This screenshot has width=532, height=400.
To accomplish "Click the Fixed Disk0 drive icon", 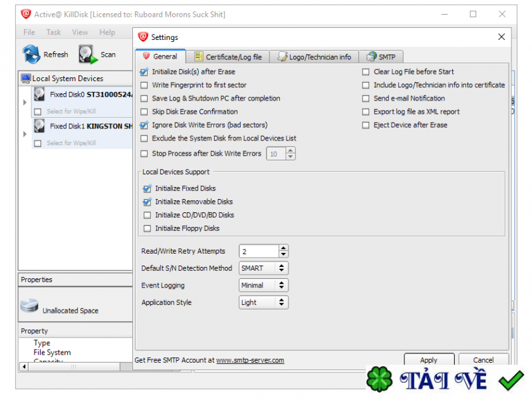I will [40, 95].
